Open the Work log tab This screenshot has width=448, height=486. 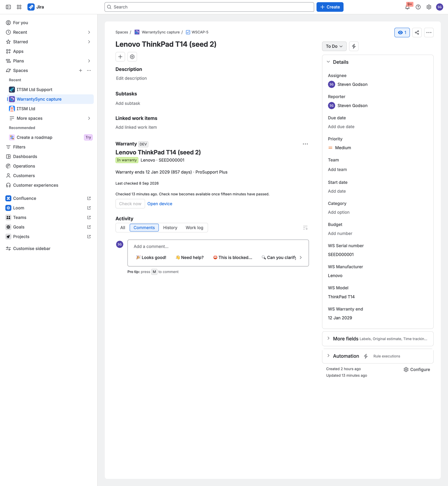[195, 228]
